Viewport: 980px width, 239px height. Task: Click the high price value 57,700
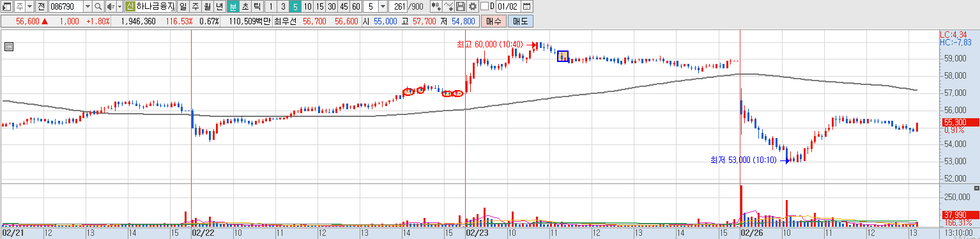click(x=424, y=21)
